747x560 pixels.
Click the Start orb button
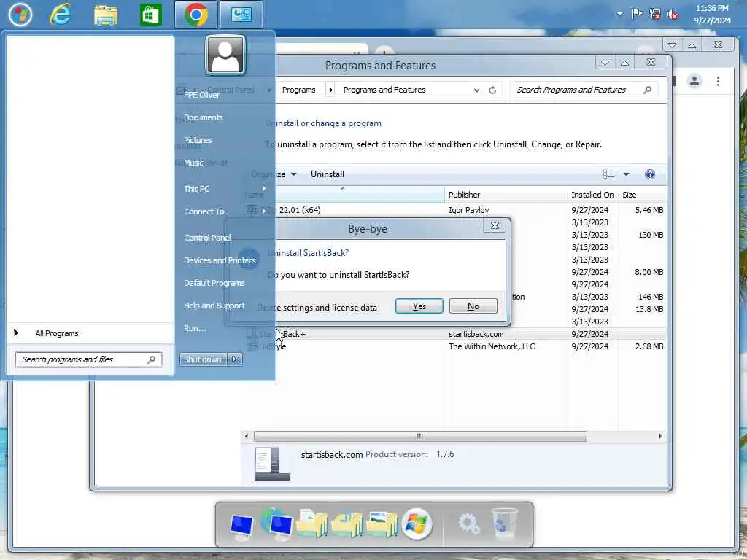click(20, 15)
